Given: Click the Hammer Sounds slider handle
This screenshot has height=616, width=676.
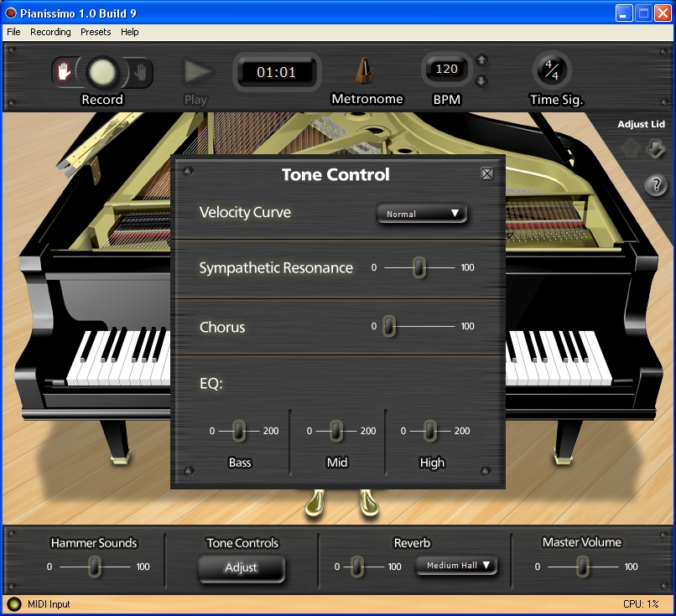Looking at the screenshot, I should pos(95,567).
